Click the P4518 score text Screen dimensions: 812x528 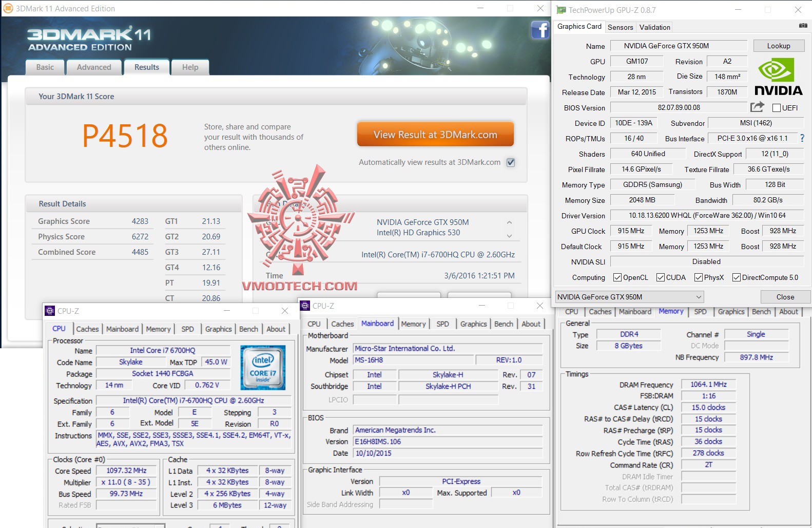125,136
